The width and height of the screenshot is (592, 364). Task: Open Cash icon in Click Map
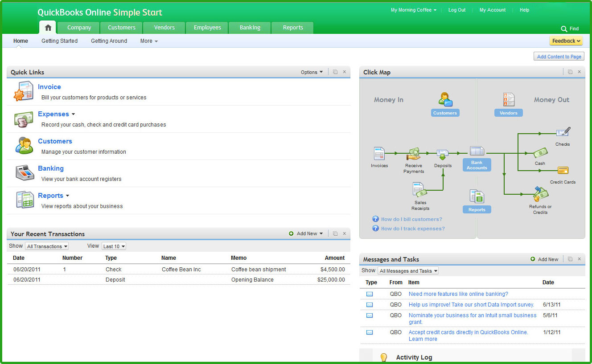coord(540,153)
